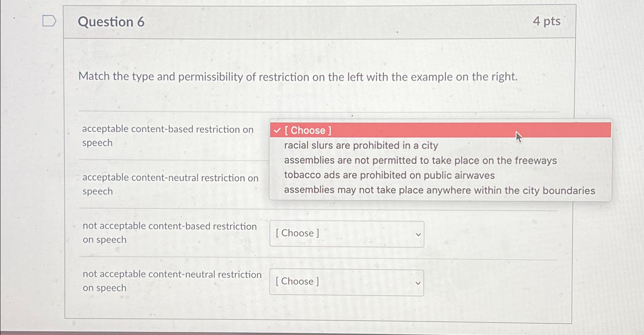This screenshot has height=335, width=644.
Task: Click the chevron on the third Choose dropdown
Action: (x=418, y=234)
